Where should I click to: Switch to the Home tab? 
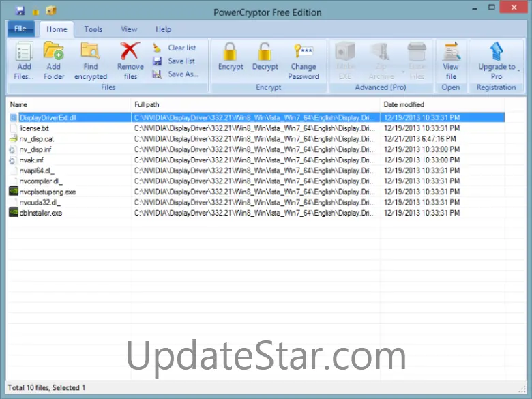[57, 29]
